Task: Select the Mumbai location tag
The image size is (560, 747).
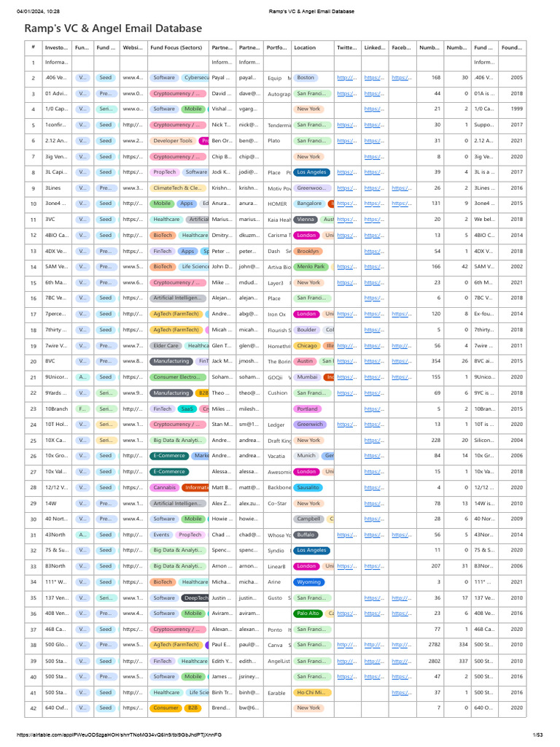Action: (307, 377)
